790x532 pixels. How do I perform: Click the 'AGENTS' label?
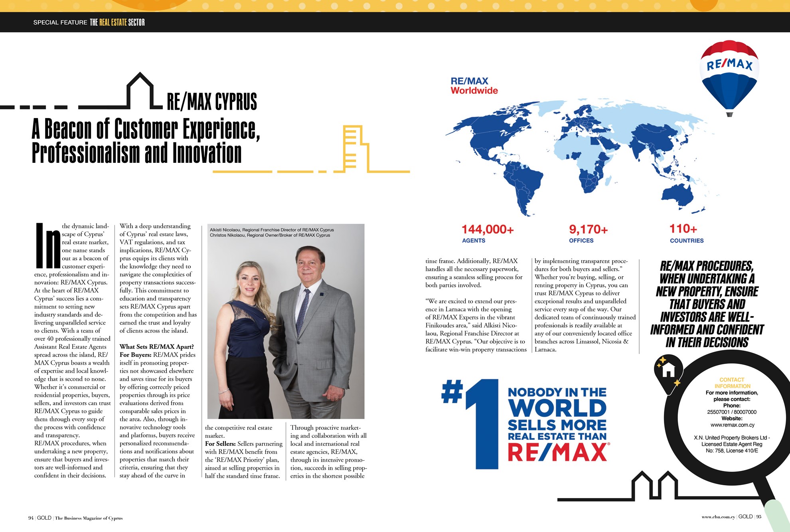tap(474, 241)
